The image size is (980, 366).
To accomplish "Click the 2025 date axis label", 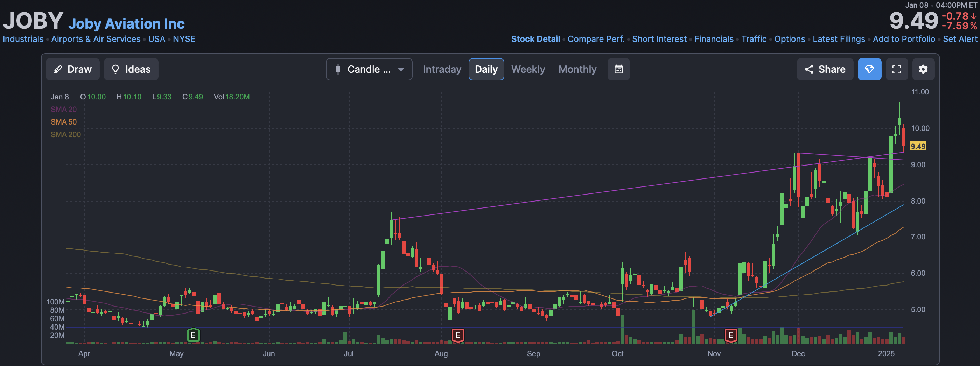I will pyautogui.click(x=886, y=353).
